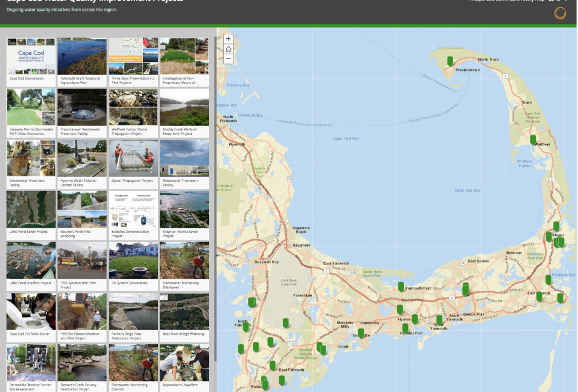Select the green marker at Wellfleet
This screenshot has height=392, width=578.
click(x=533, y=140)
